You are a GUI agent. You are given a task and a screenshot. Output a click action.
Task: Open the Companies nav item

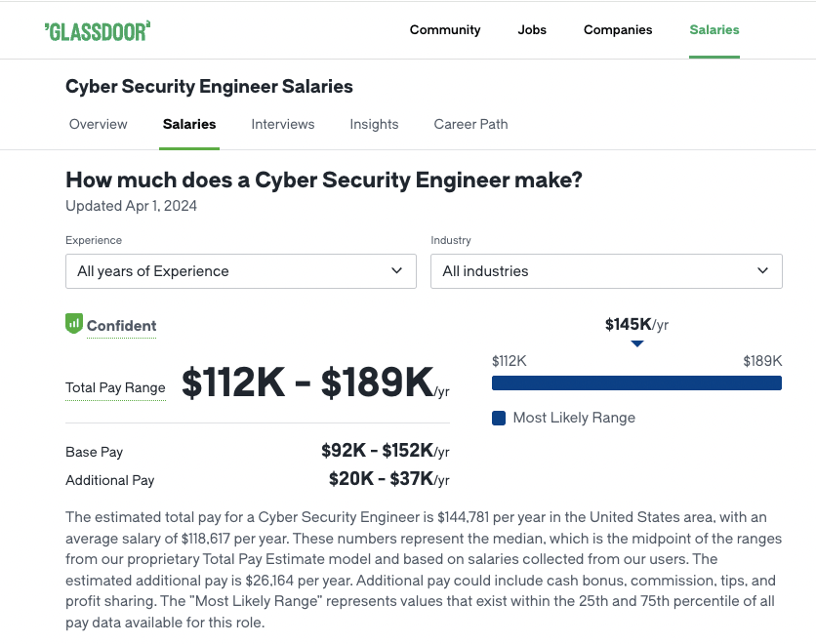point(618,30)
